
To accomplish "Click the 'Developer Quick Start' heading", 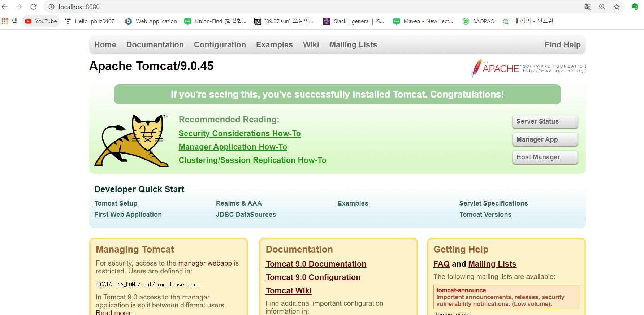I will (139, 189).
